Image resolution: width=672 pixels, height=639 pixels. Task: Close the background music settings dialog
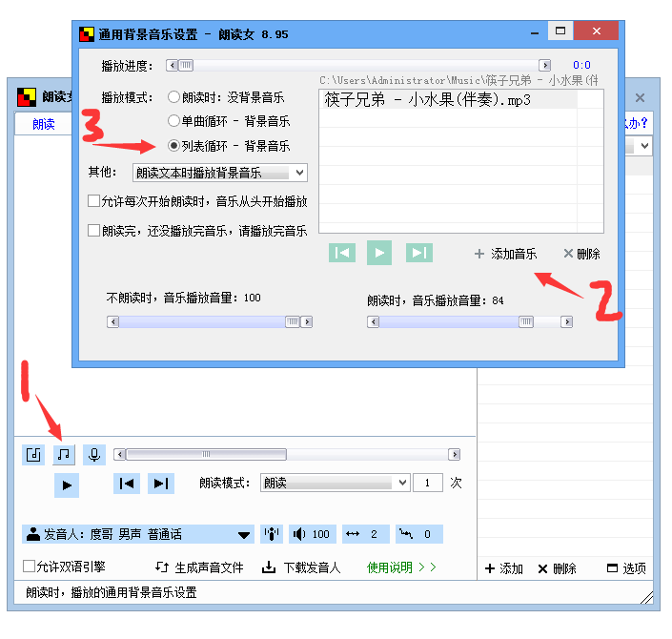[x=596, y=31]
